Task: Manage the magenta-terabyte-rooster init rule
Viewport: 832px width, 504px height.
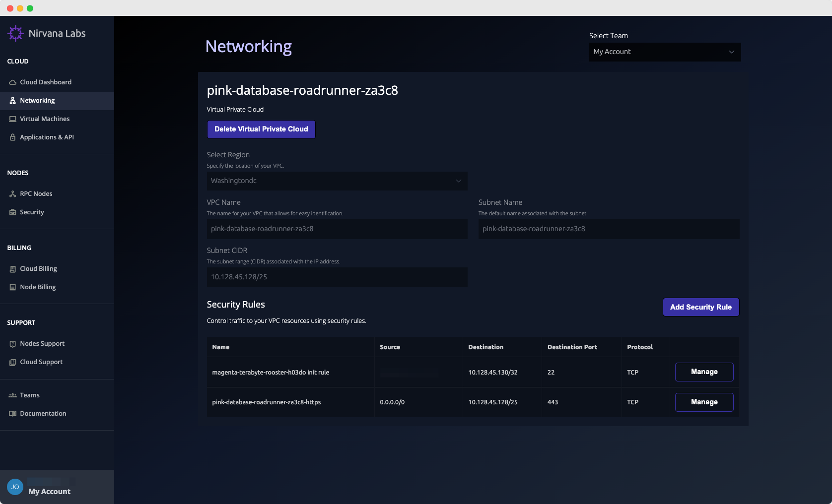Action: coord(704,372)
